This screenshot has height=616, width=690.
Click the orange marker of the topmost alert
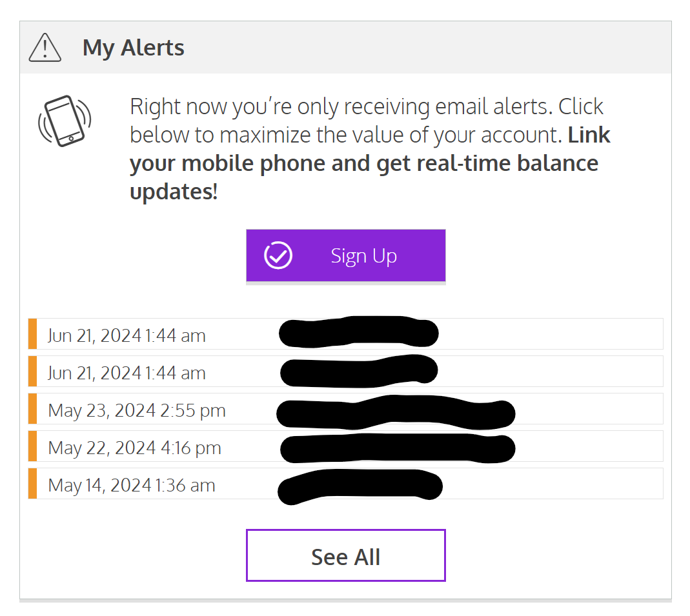pos(32,334)
